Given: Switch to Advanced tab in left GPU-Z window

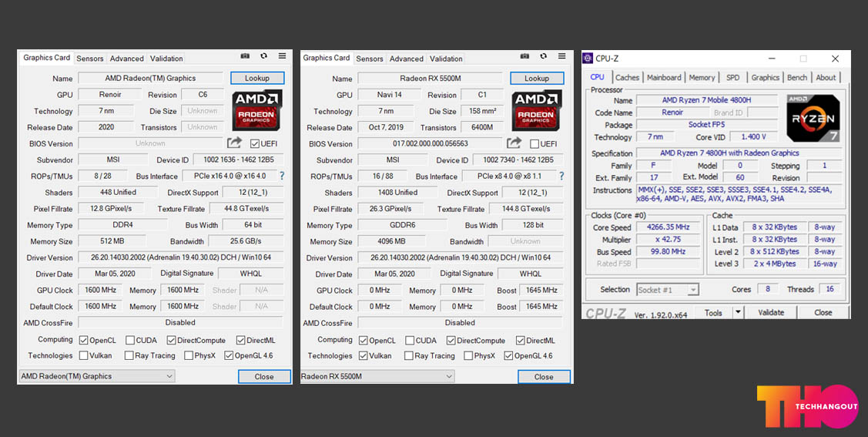Looking at the screenshot, I should [x=127, y=58].
